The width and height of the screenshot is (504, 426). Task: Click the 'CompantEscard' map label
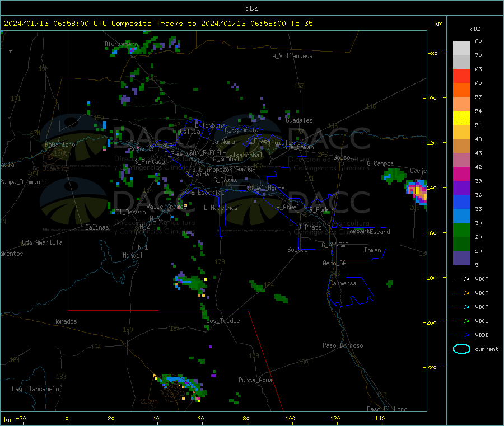(x=368, y=232)
